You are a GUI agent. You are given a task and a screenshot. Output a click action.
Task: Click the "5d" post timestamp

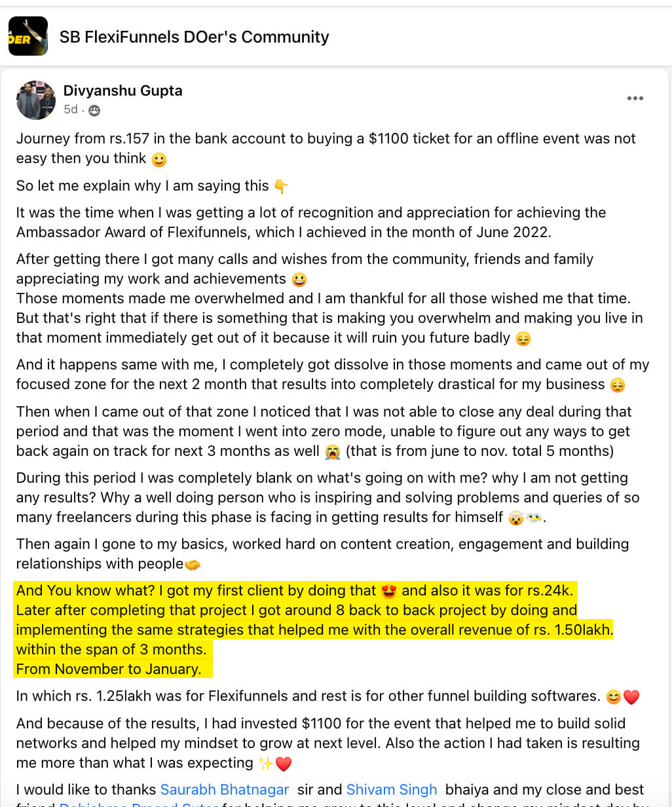70,109
